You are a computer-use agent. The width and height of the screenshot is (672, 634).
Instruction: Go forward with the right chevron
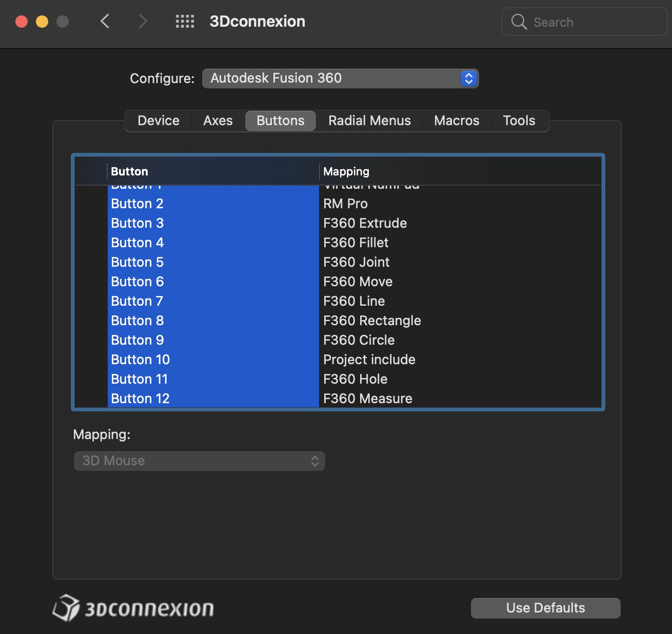143,21
